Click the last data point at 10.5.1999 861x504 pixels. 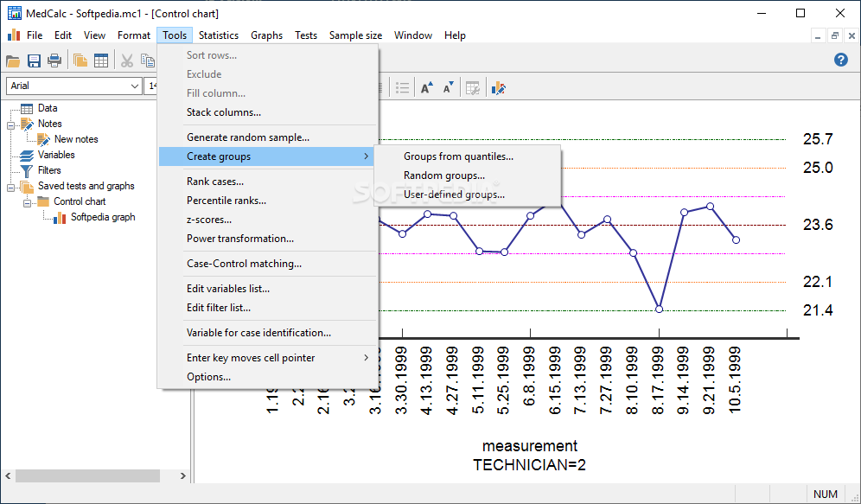point(736,240)
